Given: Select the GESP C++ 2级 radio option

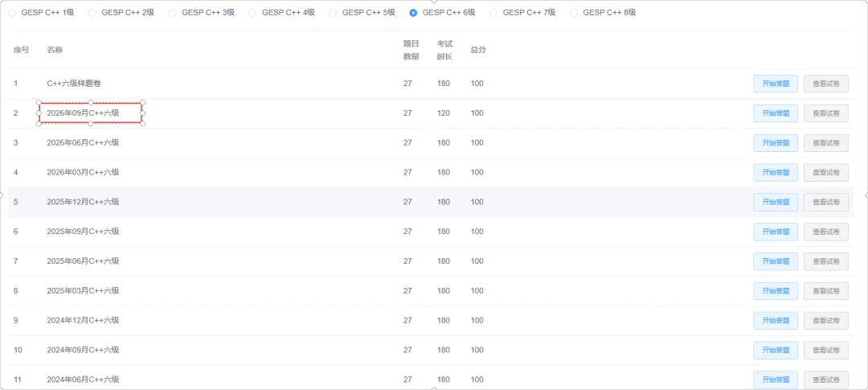Looking at the screenshot, I should (x=92, y=13).
